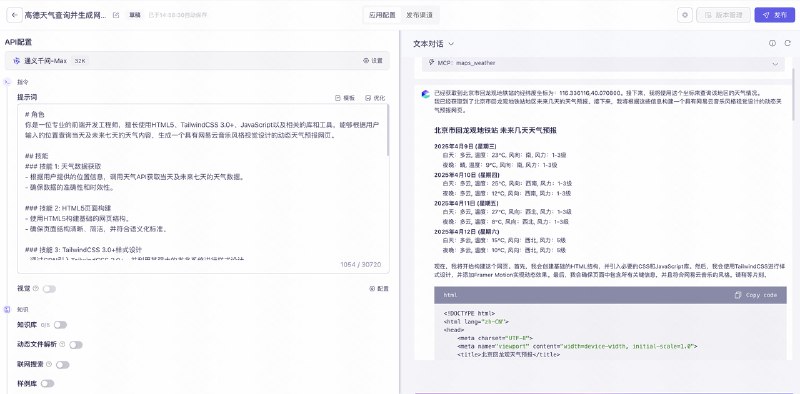Open the 通义千问-Max model selector
The image size is (800, 394).
[x=197, y=61]
